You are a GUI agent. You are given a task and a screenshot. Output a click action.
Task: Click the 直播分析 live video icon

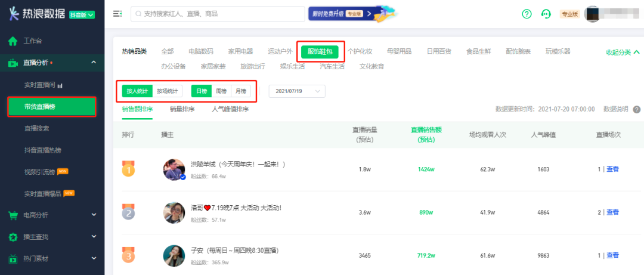pos(13,63)
